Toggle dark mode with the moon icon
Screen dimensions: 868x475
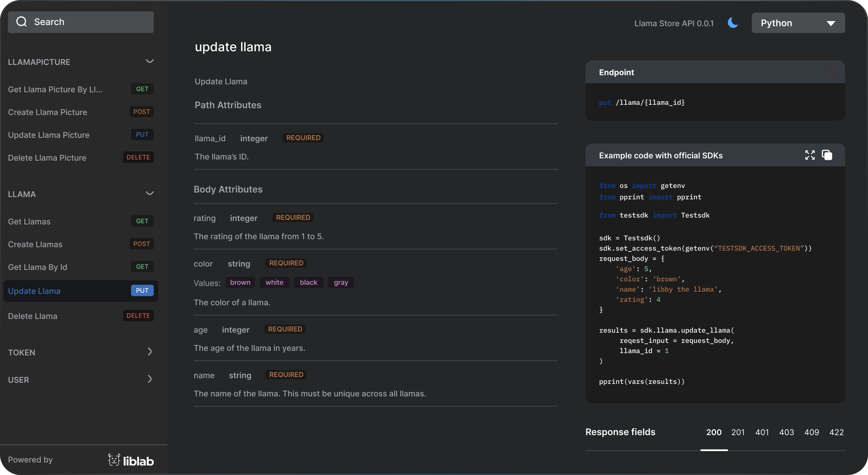pyautogui.click(x=733, y=23)
